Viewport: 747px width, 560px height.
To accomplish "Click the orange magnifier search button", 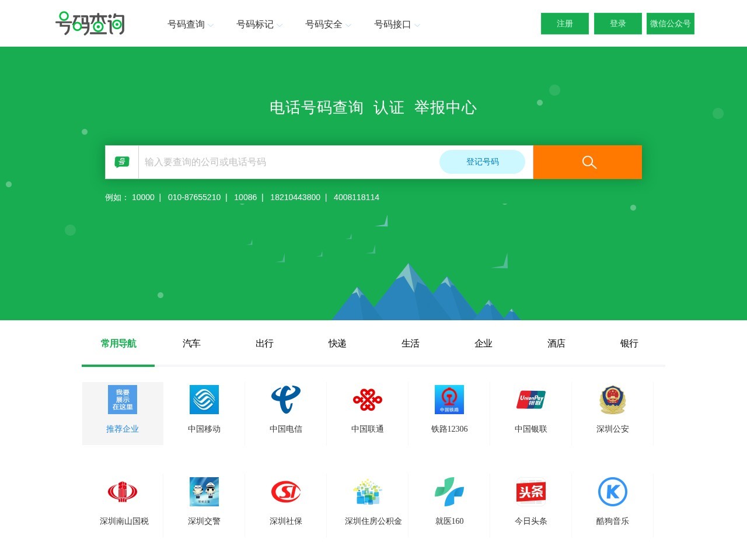I will [588, 162].
